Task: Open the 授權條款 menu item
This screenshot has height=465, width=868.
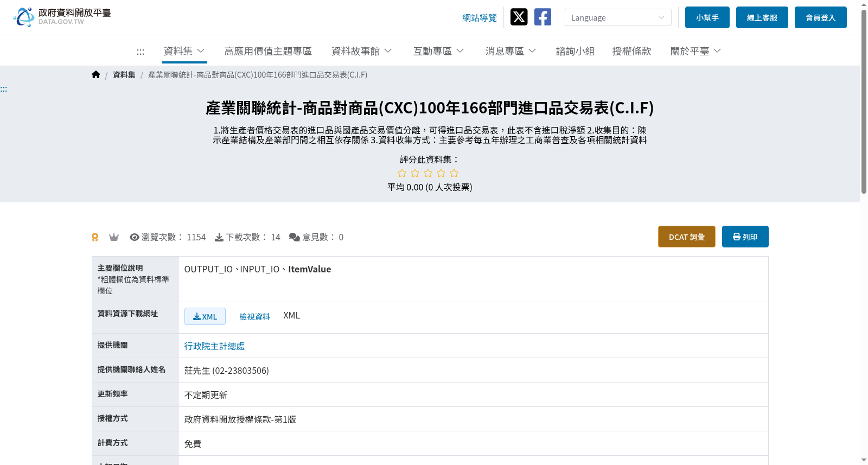Action: (631, 51)
